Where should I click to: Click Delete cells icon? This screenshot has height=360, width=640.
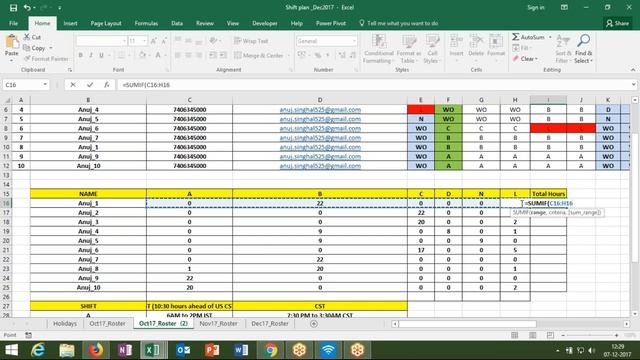(x=476, y=42)
